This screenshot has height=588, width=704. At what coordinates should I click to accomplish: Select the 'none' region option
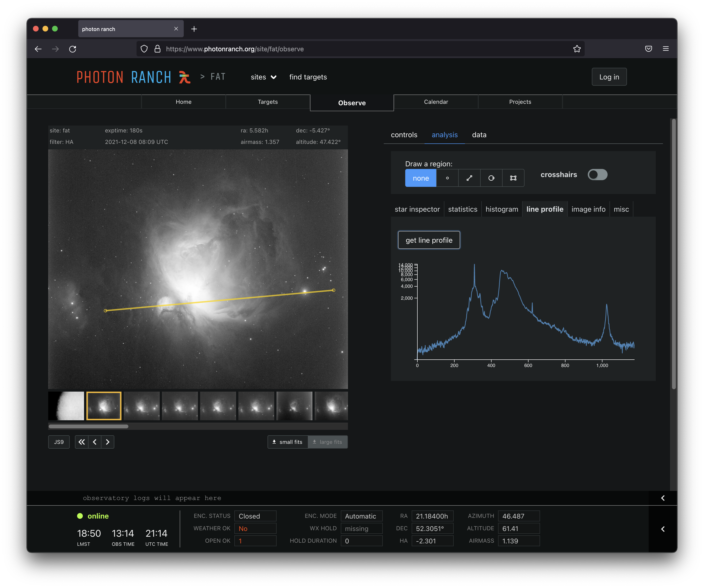coord(420,178)
